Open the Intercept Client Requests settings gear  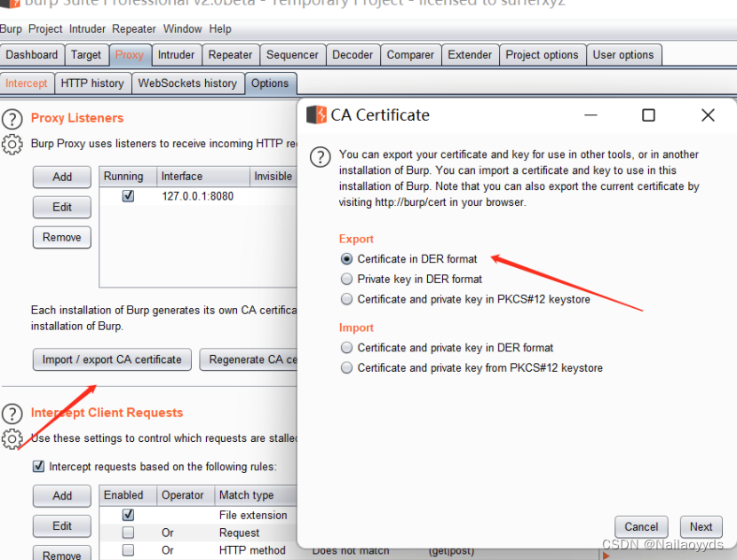tap(12, 438)
